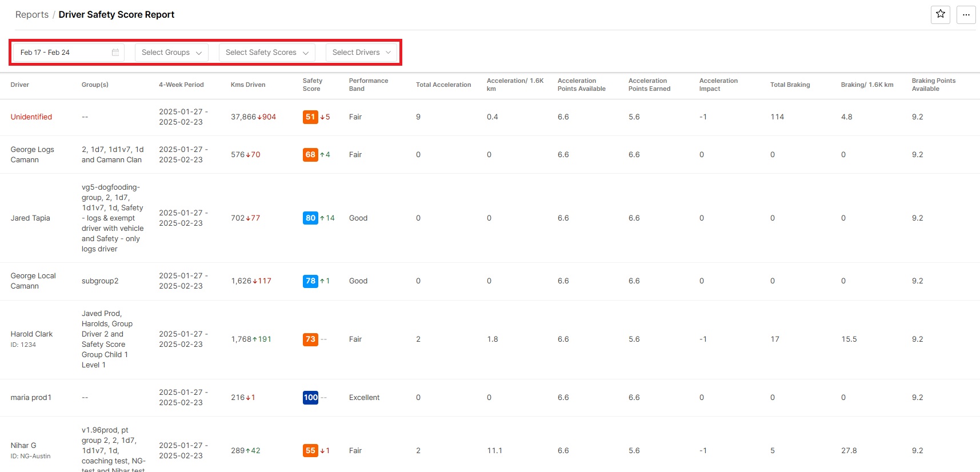Open the Select Groups dropdown
The width and height of the screenshot is (980, 472).
[x=171, y=53]
